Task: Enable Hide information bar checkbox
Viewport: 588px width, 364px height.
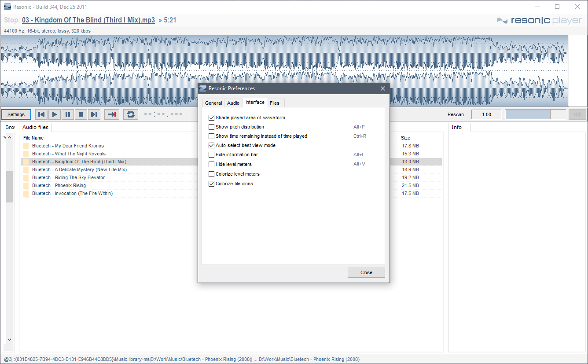Action: coord(212,155)
